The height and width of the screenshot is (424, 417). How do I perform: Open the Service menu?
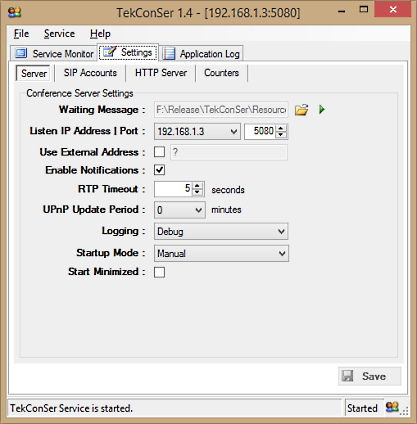pyautogui.click(x=59, y=34)
